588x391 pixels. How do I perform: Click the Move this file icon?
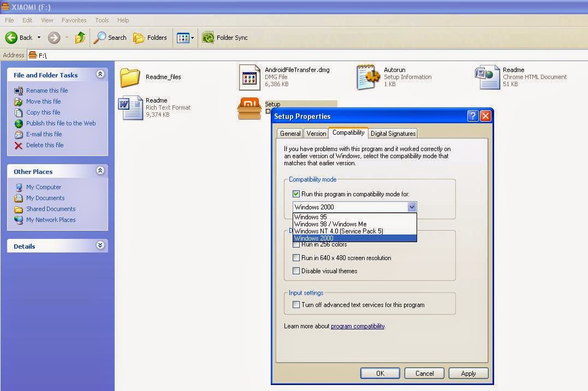(x=19, y=101)
